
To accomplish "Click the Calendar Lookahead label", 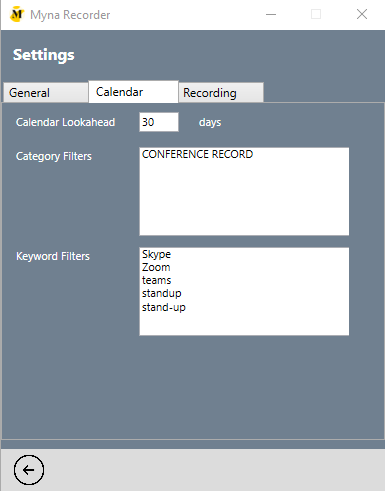I will [65, 122].
